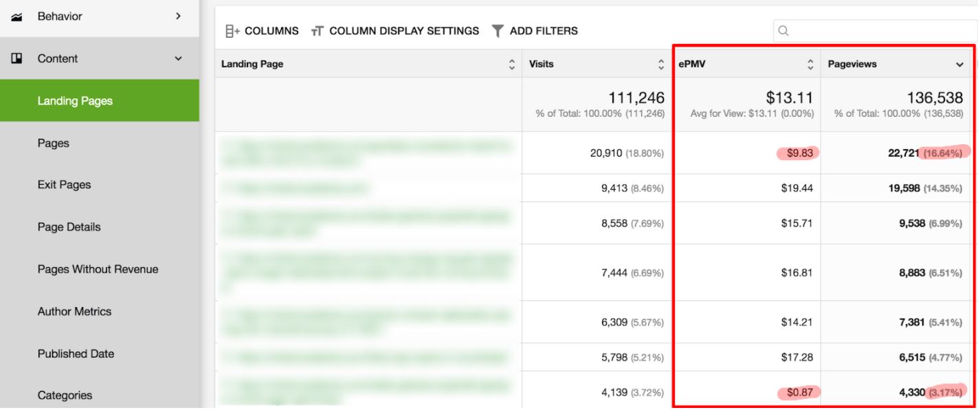Open the Published Date report
The image size is (980, 410).
76,354
